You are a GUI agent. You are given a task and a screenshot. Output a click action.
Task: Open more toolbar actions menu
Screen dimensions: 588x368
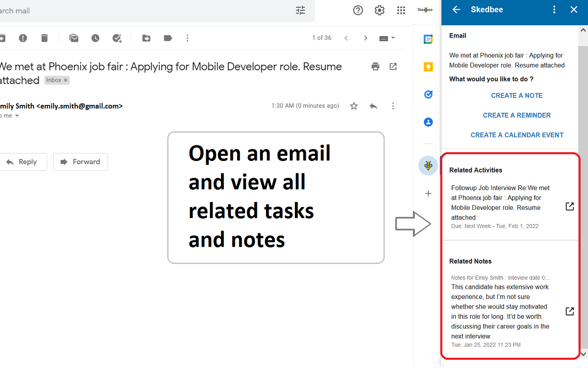click(187, 38)
